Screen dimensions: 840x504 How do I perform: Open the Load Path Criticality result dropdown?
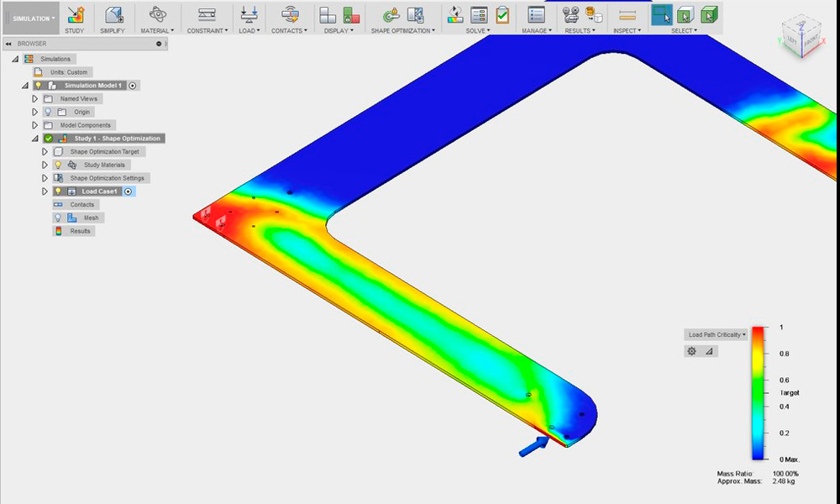pos(717,335)
